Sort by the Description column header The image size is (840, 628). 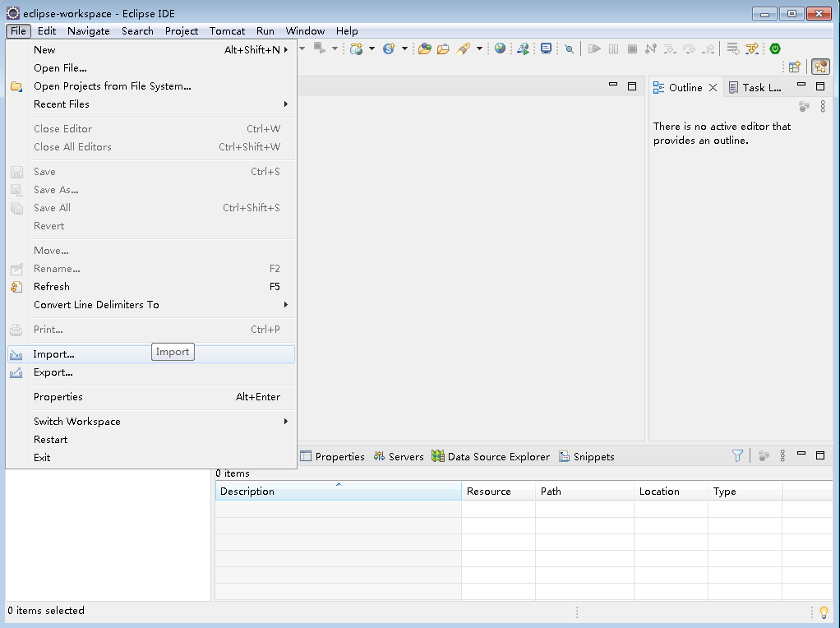coord(338,492)
